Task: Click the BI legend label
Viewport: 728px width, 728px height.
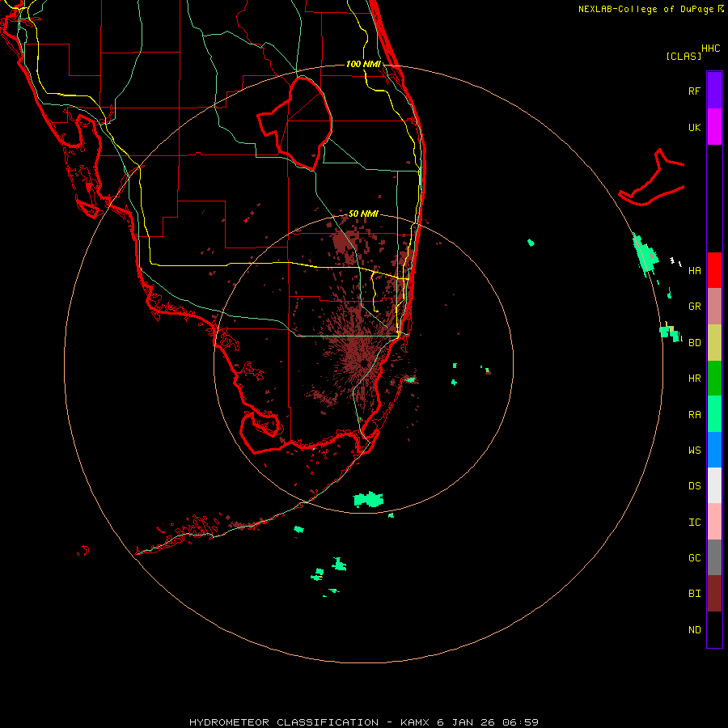Action: (694, 594)
